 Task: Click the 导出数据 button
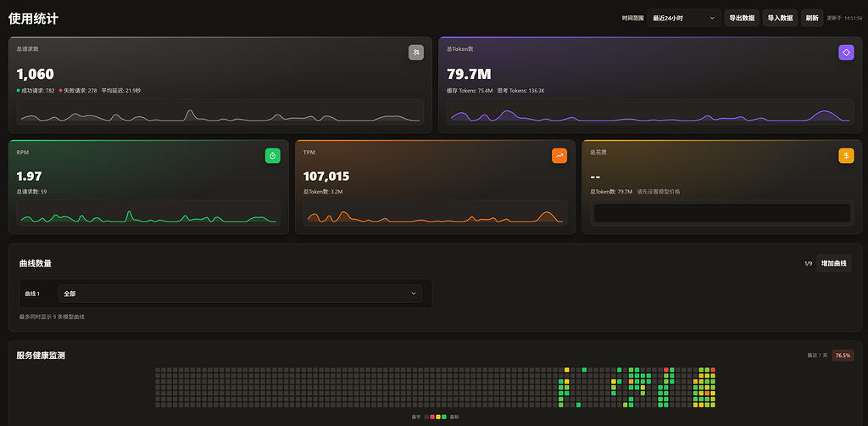(x=742, y=18)
